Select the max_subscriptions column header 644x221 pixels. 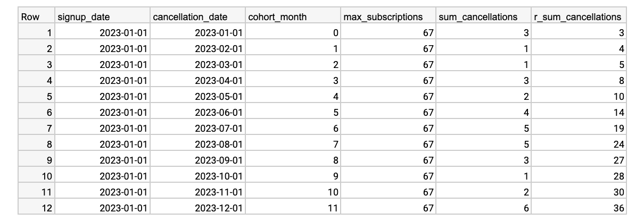pos(388,17)
